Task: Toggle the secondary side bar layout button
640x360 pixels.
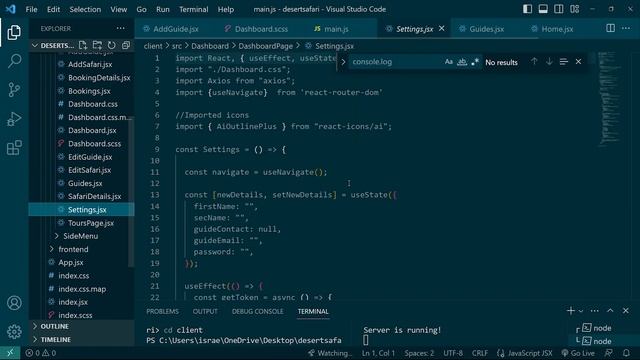Action: pyautogui.click(x=559, y=9)
